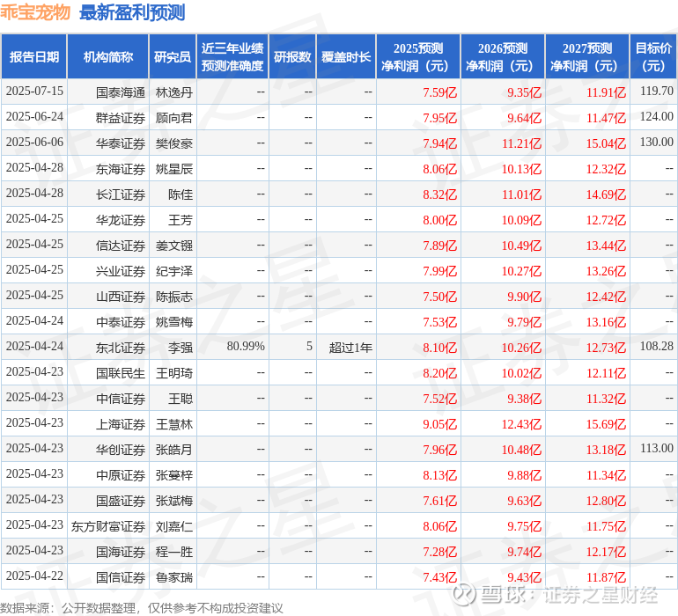Image resolution: width=678 pixels, height=616 pixels.
Task: Click researcher name 王慧林
Action: click(x=173, y=423)
